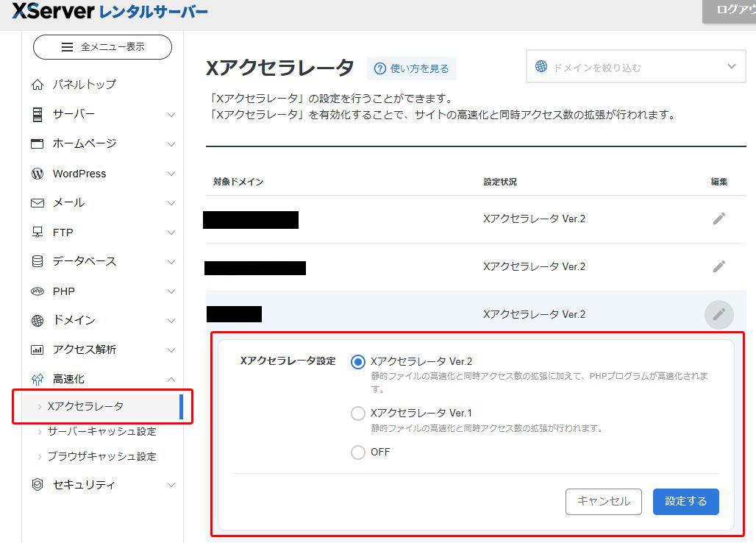Collapse the 高速化 menu chevron

coord(171,380)
